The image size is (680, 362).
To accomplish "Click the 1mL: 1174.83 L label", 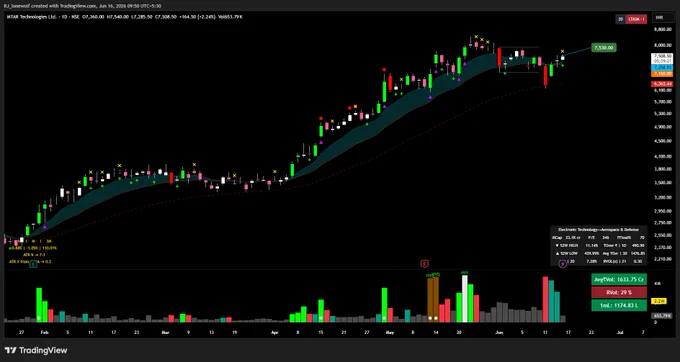I will tap(619, 306).
